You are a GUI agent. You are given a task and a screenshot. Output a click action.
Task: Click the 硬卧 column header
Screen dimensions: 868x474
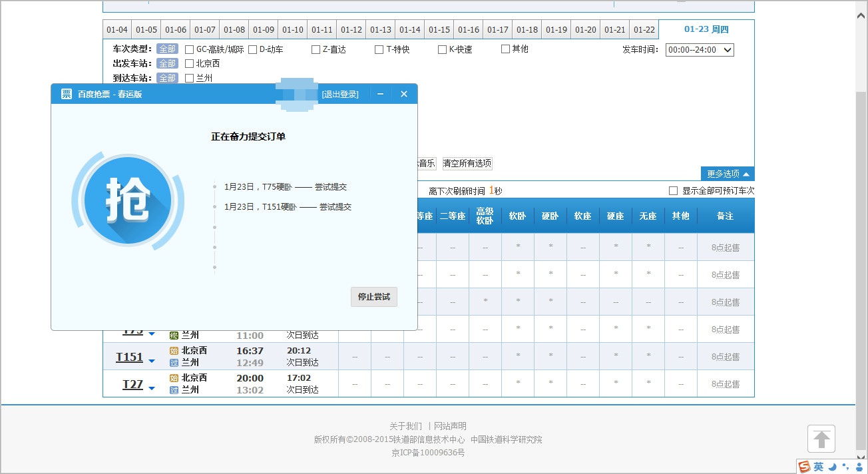[x=550, y=216]
